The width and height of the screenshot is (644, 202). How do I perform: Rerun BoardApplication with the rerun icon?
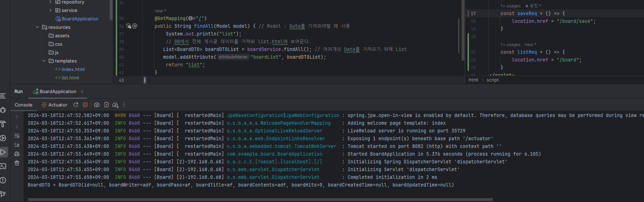76,105
